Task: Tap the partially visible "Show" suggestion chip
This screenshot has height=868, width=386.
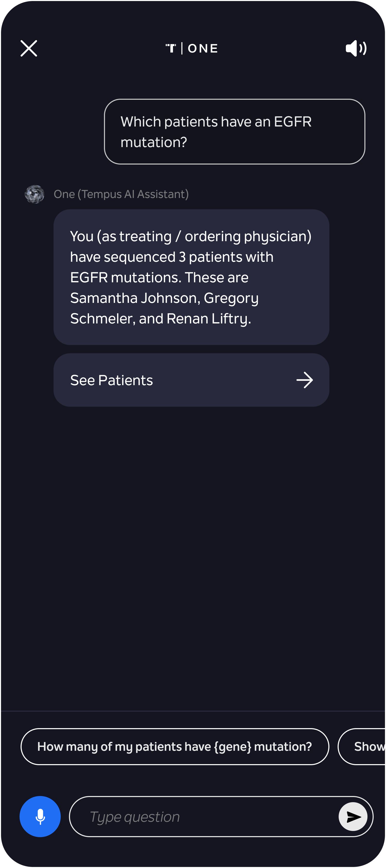Action: pos(362,746)
